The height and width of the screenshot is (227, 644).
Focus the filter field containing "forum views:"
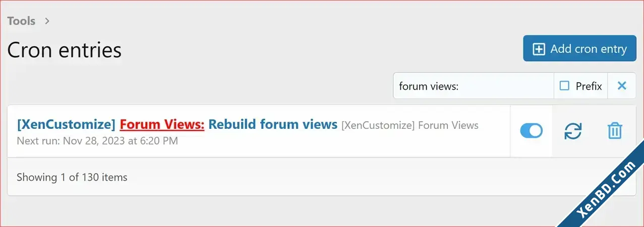474,86
